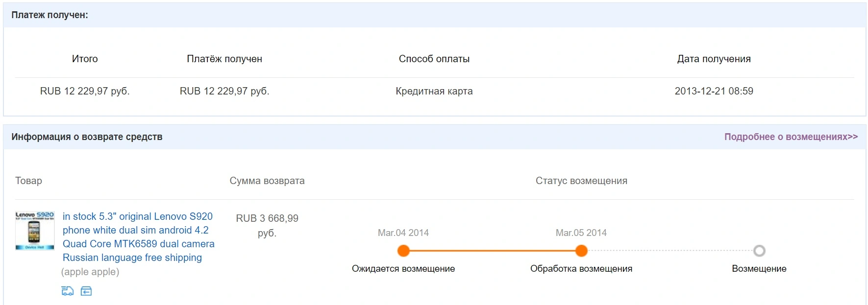Image resolution: width=868 pixels, height=305 pixels.
Task: Click the orange progress line between steps
Action: [492, 251]
